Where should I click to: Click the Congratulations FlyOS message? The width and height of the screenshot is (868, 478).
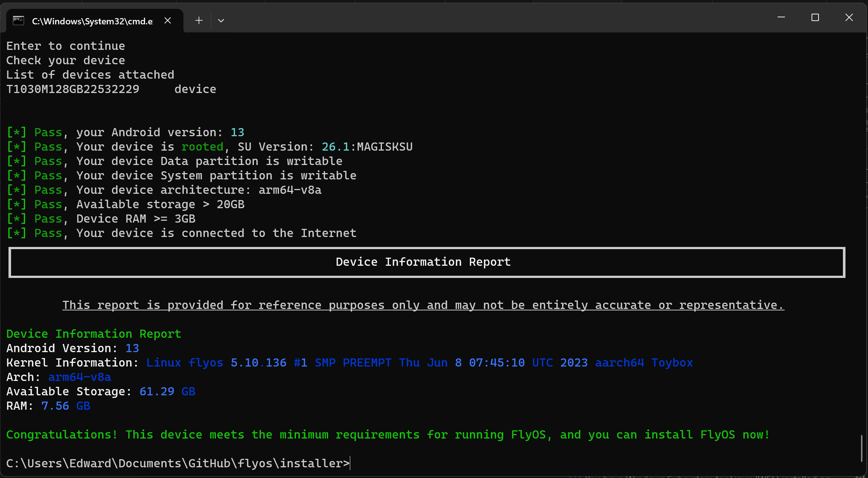pyautogui.click(x=388, y=434)
